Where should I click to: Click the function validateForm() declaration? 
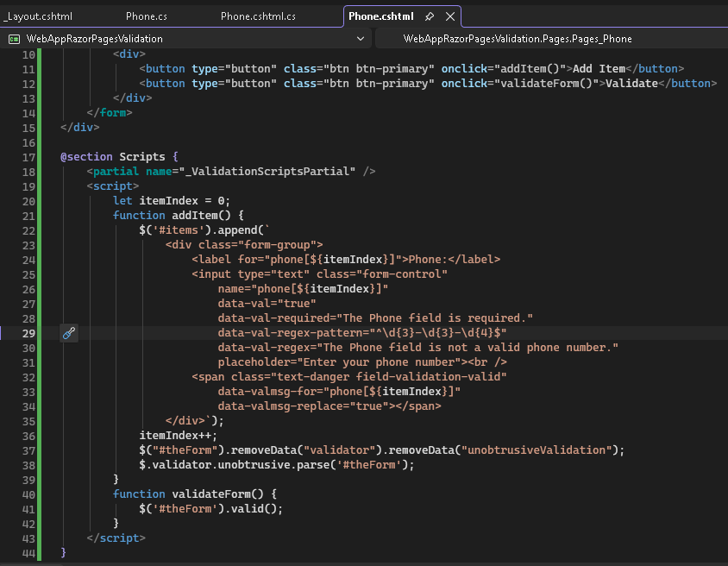(x=195, y=494)
